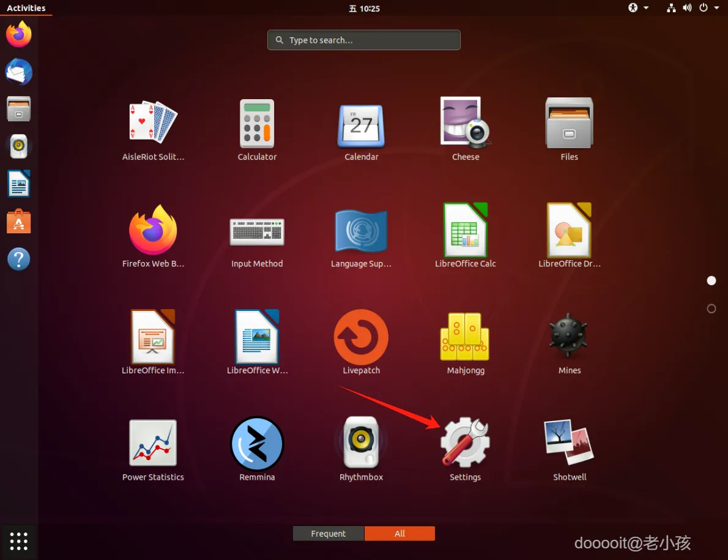Open Power Statistics
The height and width of the screenshot is (560, 728).
(153, 450)
